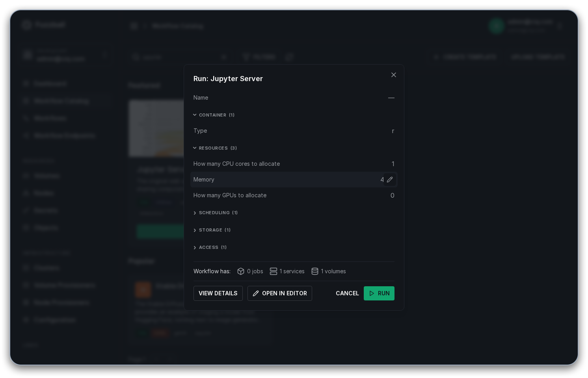Viewport: 588px width, 378px height.
Task: Click the VIEW DETAILS button
Action: click(218, 293)
